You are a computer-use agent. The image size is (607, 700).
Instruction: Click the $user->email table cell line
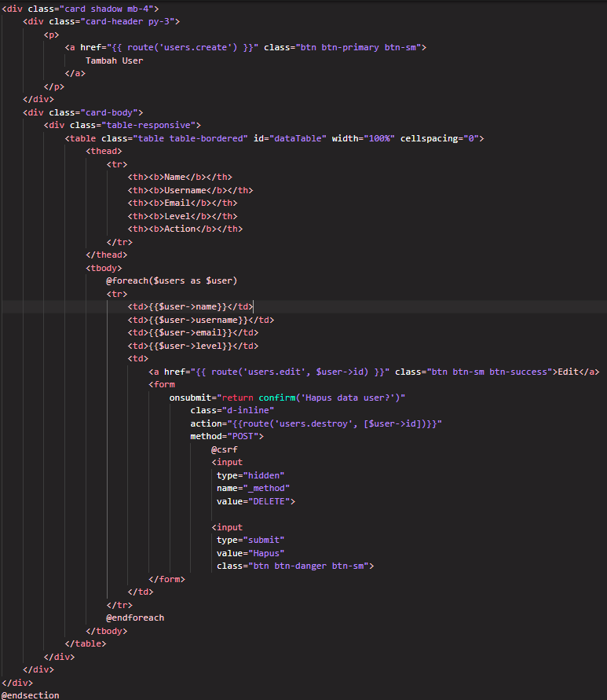point(193,332)
